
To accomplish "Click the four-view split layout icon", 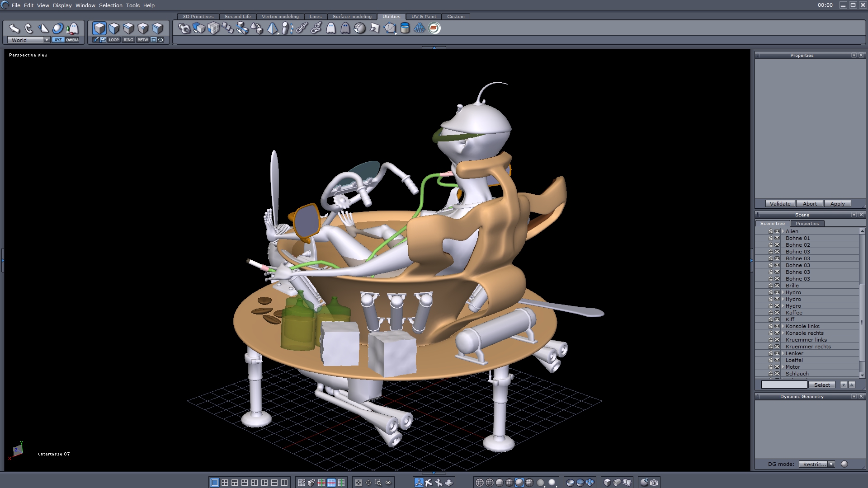I will click(225, 483).
